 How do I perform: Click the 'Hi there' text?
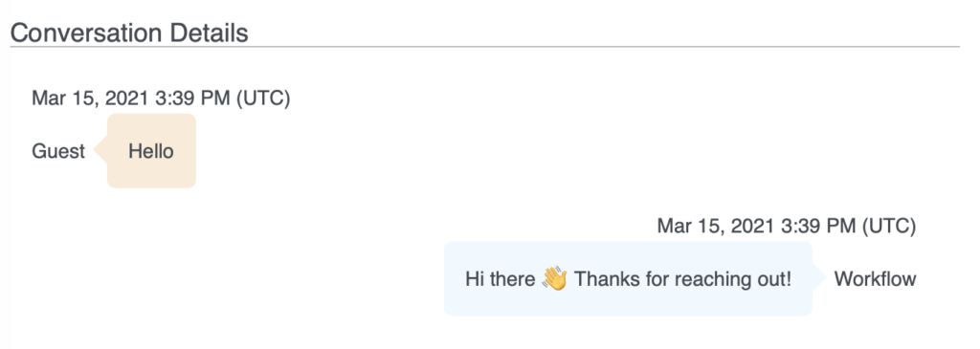(x=500, y=279)
